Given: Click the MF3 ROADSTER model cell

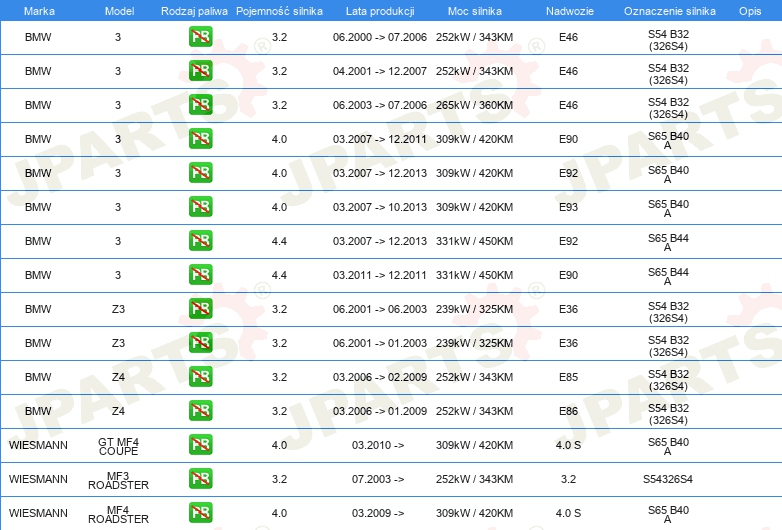Looking at the screenshot, I should [x=118, y=480].
